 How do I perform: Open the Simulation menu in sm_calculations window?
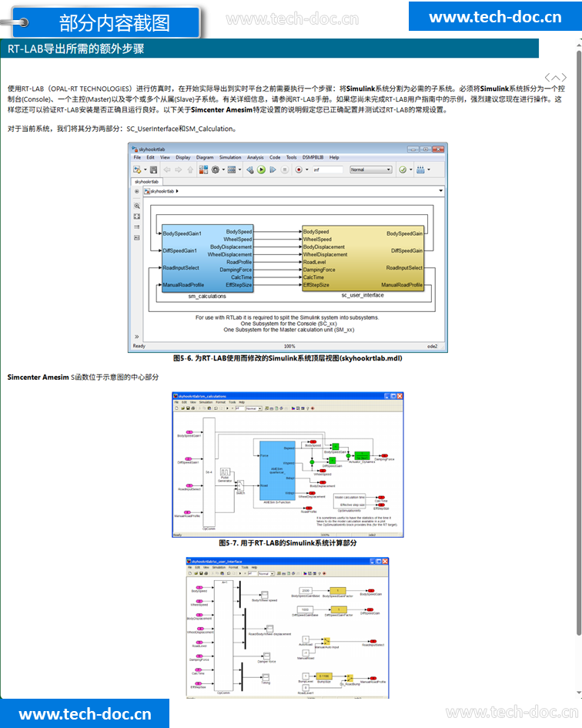click(206, 402)
